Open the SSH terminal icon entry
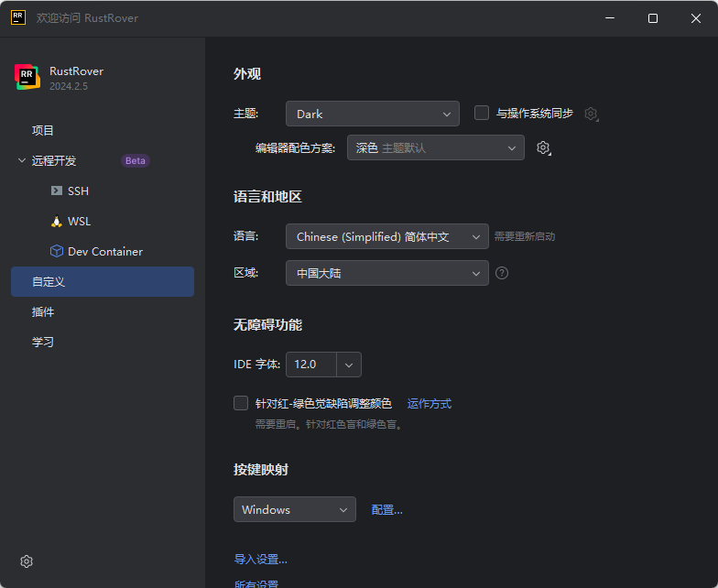 point(57,191)
